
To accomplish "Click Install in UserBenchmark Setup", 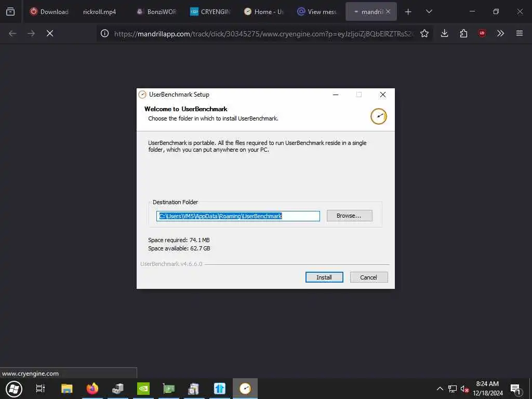I will point(324,277).
